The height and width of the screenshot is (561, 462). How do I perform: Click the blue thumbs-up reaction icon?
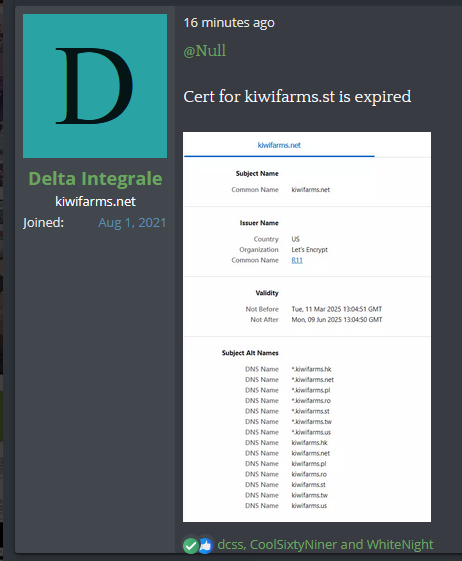(x=205, y=546)
